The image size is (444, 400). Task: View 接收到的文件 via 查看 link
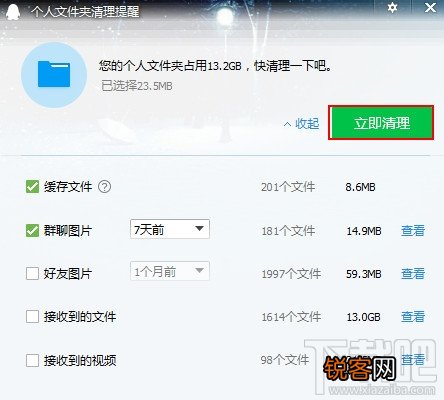coord(413,317)
